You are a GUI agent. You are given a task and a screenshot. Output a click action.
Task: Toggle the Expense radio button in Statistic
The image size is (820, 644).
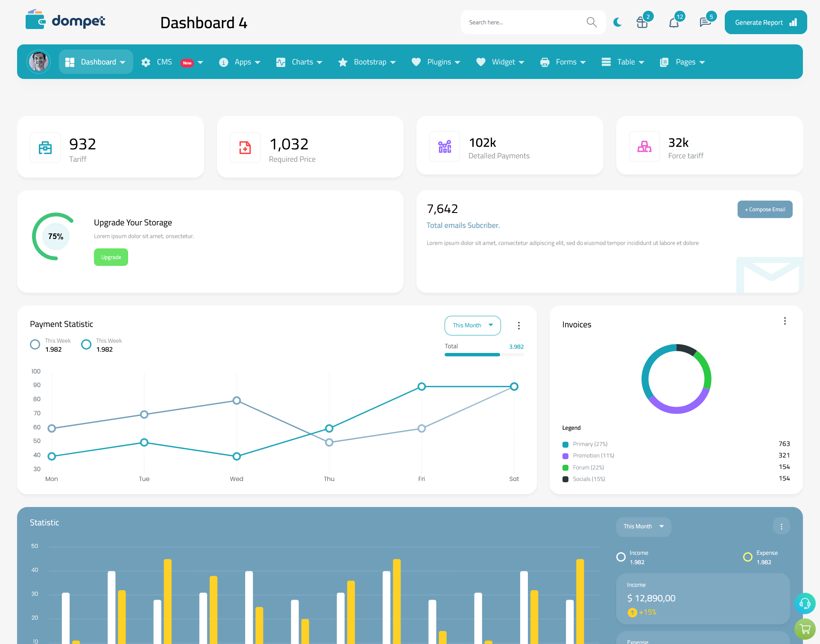pos(747,554)
